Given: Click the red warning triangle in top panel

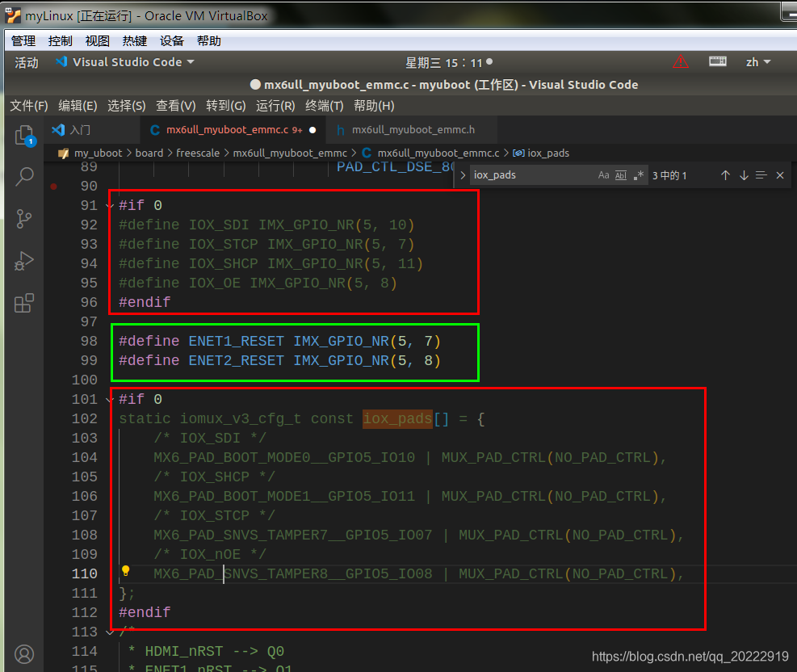Looking at the screenshot, I should 681,61.
